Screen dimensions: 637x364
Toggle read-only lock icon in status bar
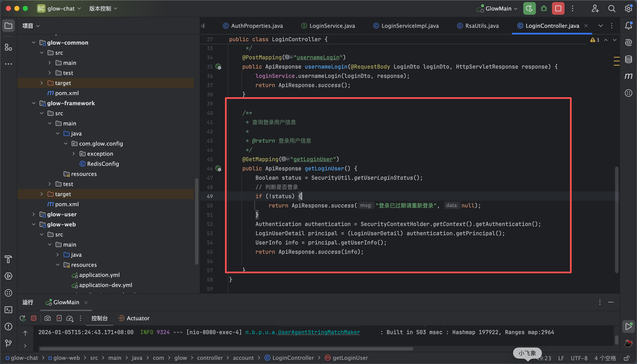pos(626,358)
